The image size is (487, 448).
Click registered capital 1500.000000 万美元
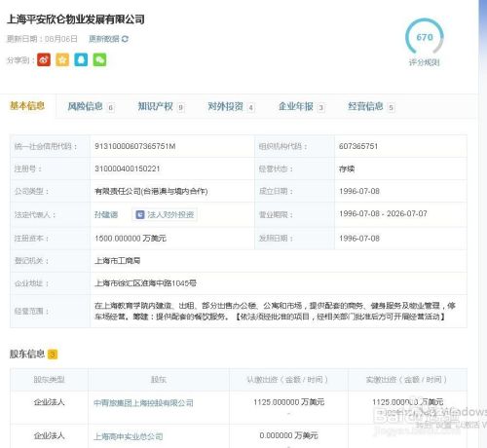131,239
